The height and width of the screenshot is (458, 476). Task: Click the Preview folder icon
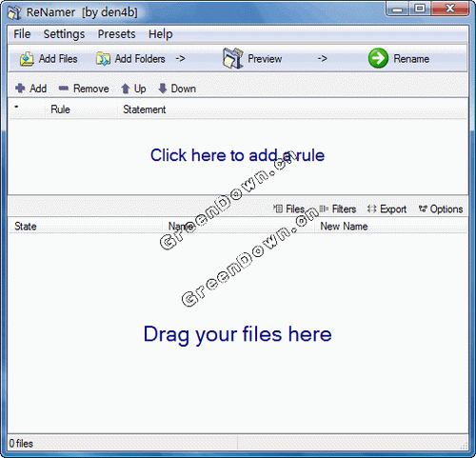232,58
